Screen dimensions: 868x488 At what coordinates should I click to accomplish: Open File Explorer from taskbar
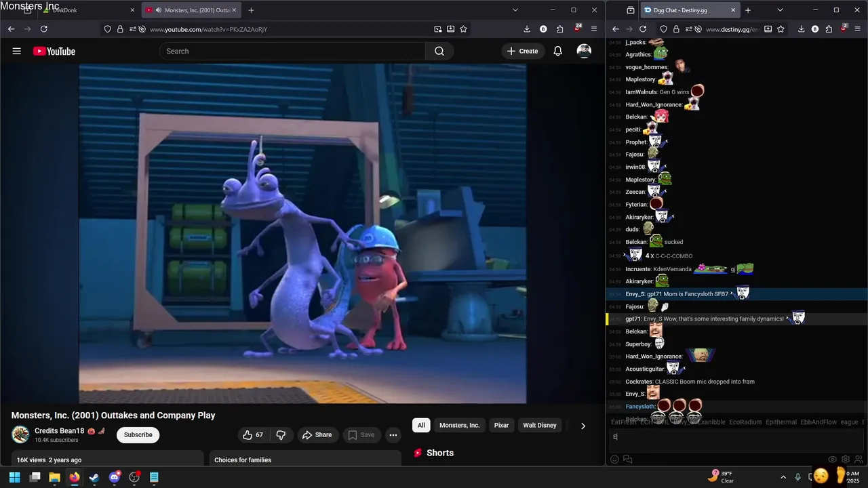click(x=54, y=477)
